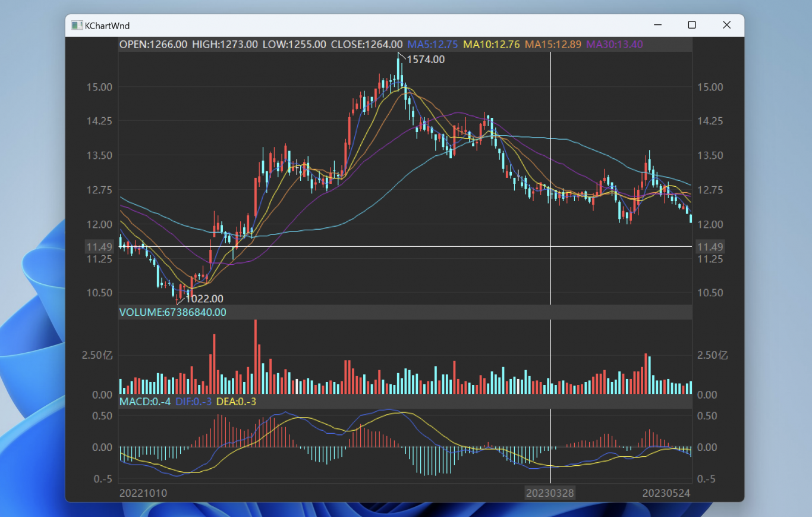Click the left volume axis 2.50亿 label

point(97,355)
